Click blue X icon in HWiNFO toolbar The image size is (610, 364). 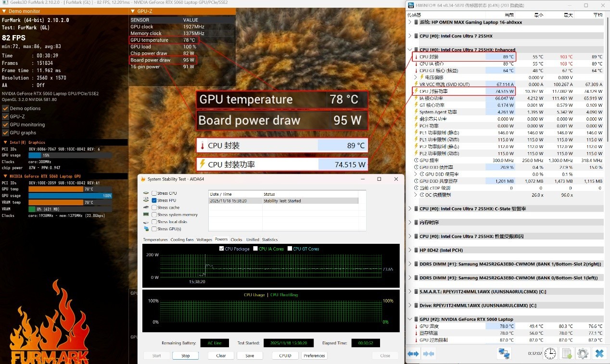[x=599, y=354]
